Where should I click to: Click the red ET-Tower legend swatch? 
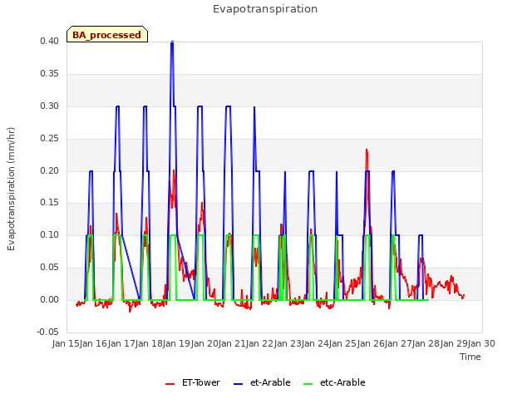click(170, 384)
